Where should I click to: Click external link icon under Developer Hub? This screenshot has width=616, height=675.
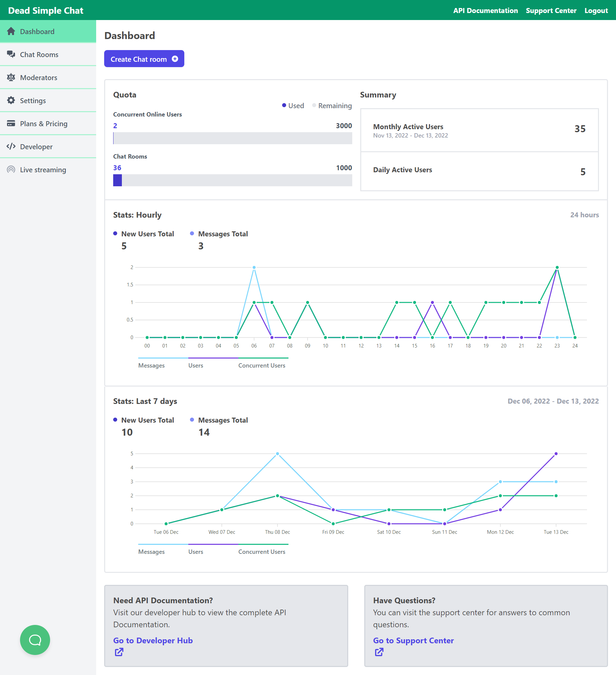point(119,652)
